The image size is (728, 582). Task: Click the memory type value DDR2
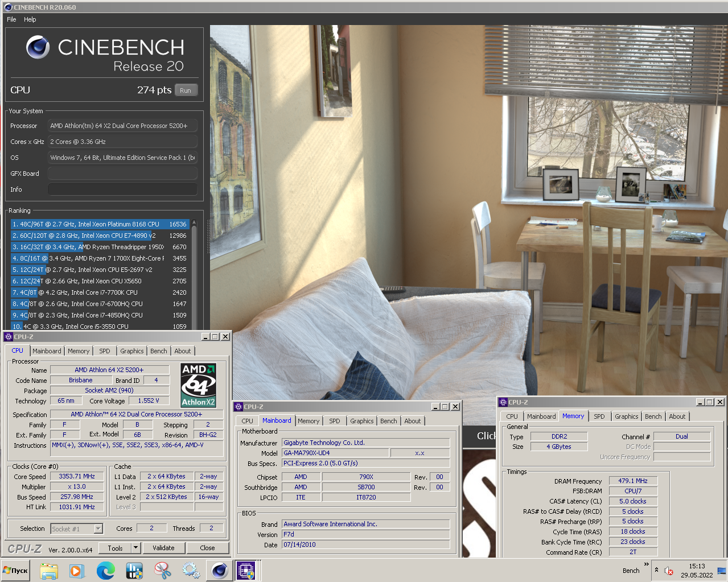pyautogui.click(x=559, y=436)
